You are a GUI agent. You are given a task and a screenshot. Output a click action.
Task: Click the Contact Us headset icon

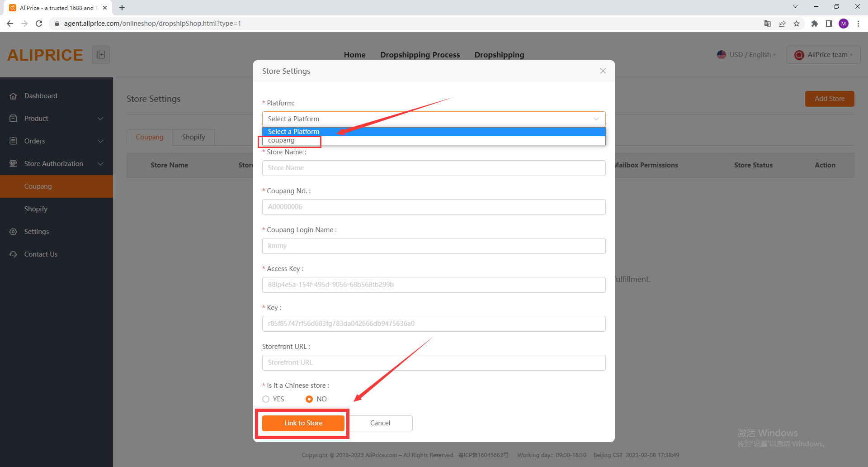13,254
